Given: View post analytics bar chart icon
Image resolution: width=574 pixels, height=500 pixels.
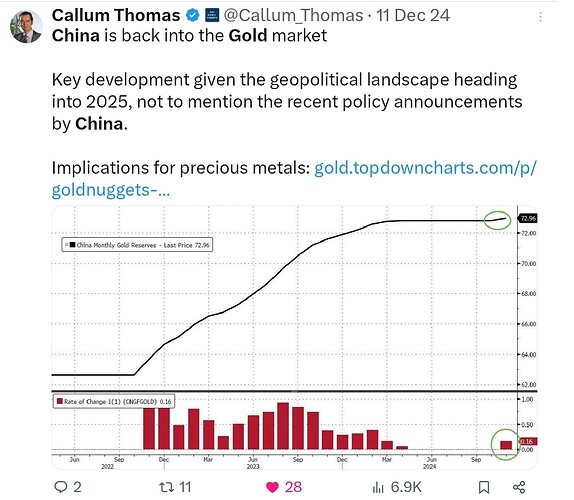Looking at the screenshot, I should (378, 488).
